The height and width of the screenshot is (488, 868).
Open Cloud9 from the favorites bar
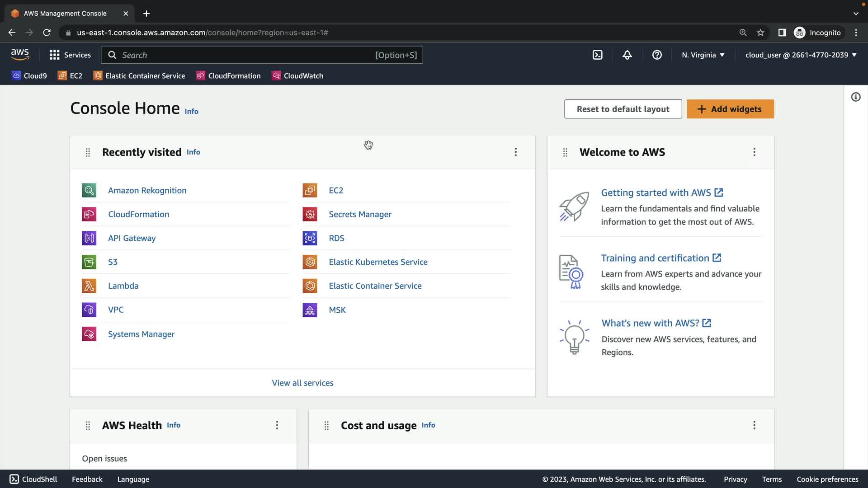click(x=29, y=75)
